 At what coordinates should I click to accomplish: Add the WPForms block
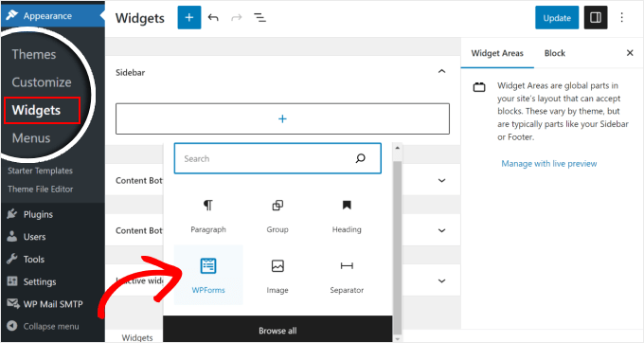pos(208,275)
